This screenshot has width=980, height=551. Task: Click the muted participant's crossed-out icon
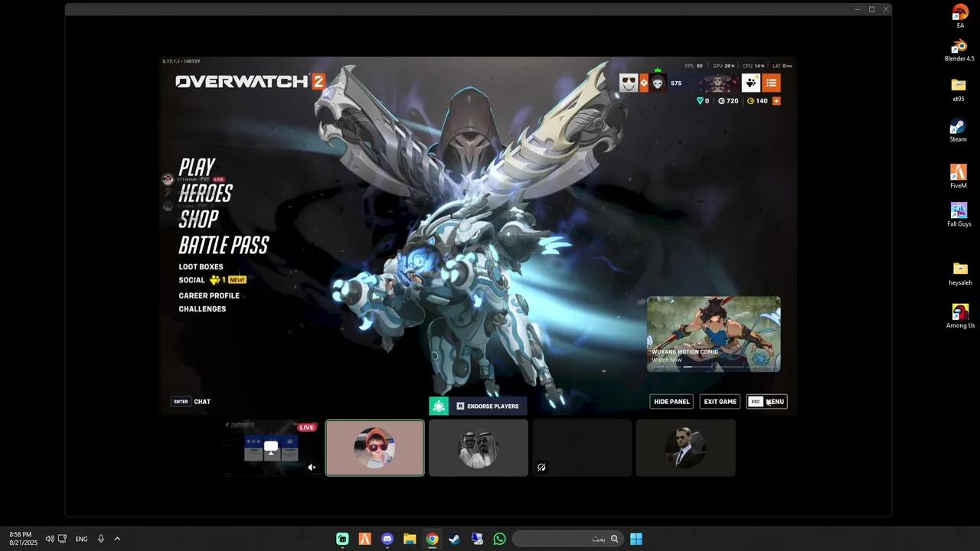[x=541, y=467]
